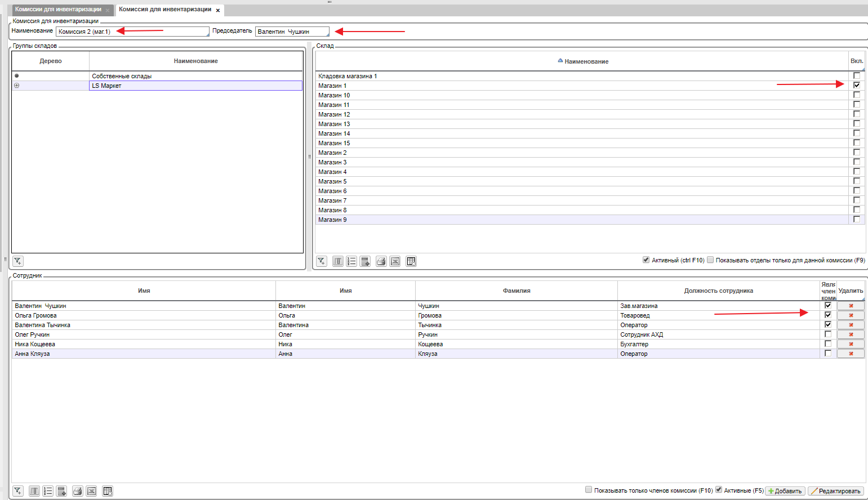Click the table reset icon in Сотрудник toolbar

tap(108, 491)
